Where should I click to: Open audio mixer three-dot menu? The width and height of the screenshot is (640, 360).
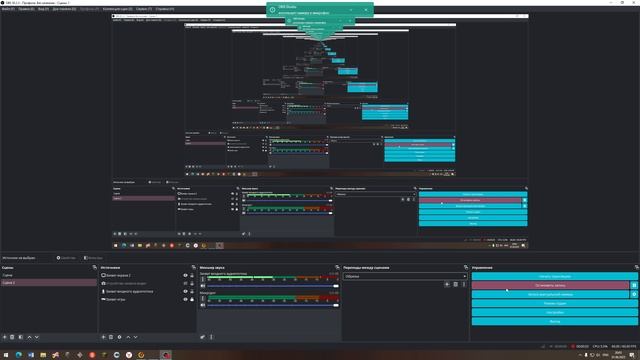click(211, 337)
